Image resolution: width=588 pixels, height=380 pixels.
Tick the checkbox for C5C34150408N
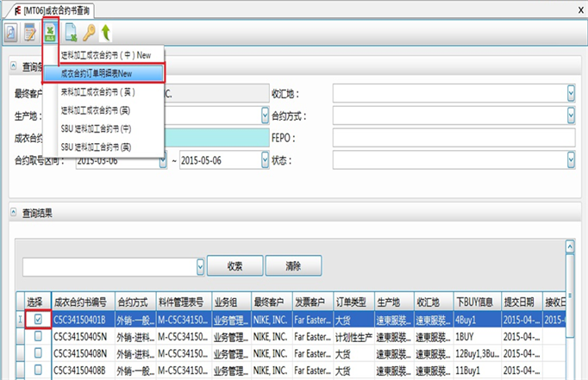(x=37, y=352)
